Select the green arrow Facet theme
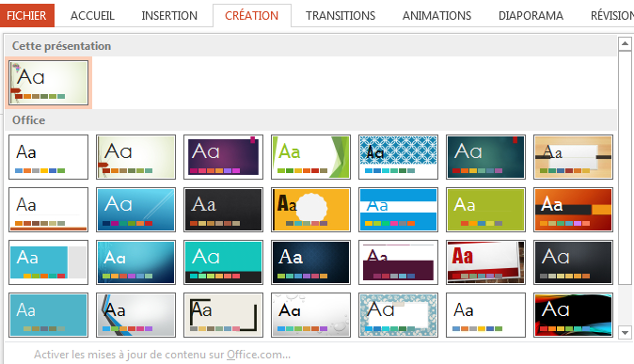Image resolution: width=634 pixels, height=364 pixels. pos(310,157)
